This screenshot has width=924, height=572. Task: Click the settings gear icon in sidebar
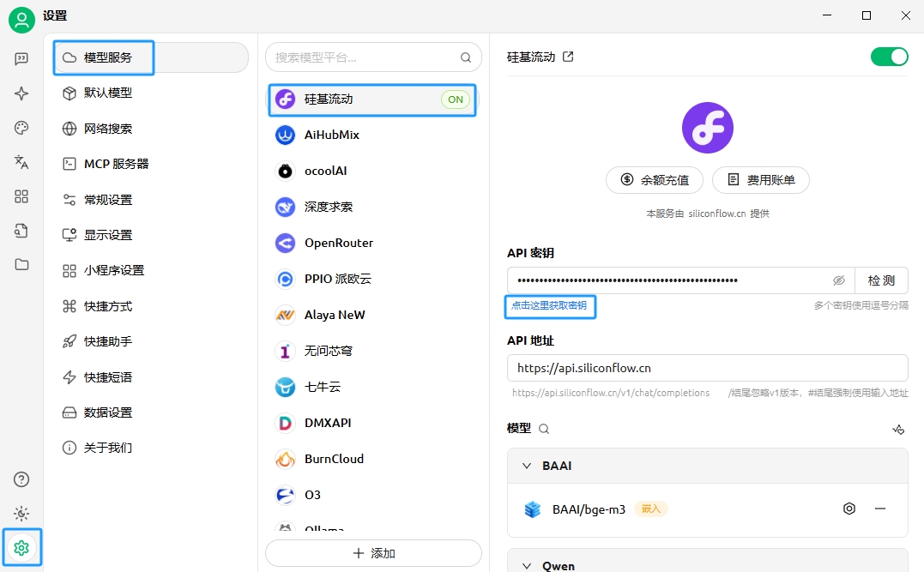coord(21,548)
